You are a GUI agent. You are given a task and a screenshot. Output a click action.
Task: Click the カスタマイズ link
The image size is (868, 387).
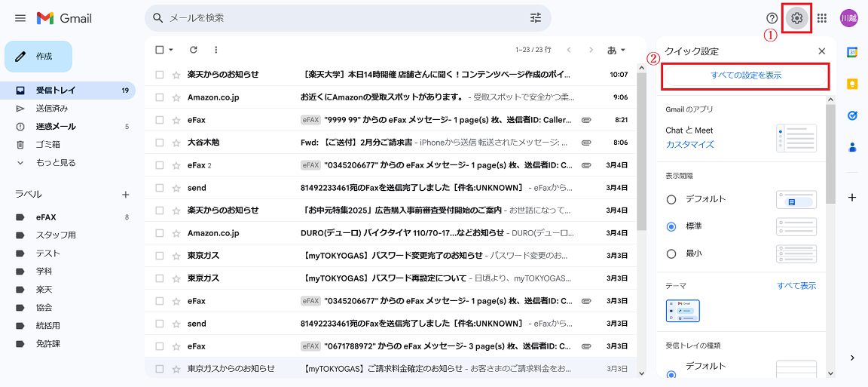coord(689,144)
